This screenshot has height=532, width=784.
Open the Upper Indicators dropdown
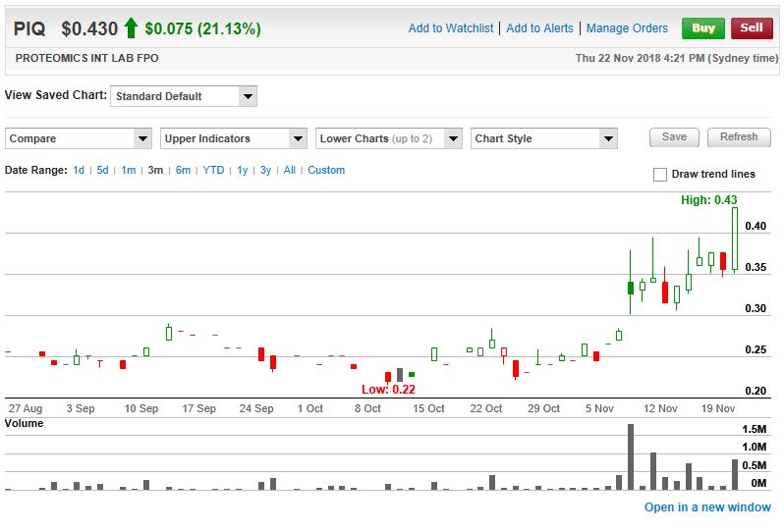[234, 138]
